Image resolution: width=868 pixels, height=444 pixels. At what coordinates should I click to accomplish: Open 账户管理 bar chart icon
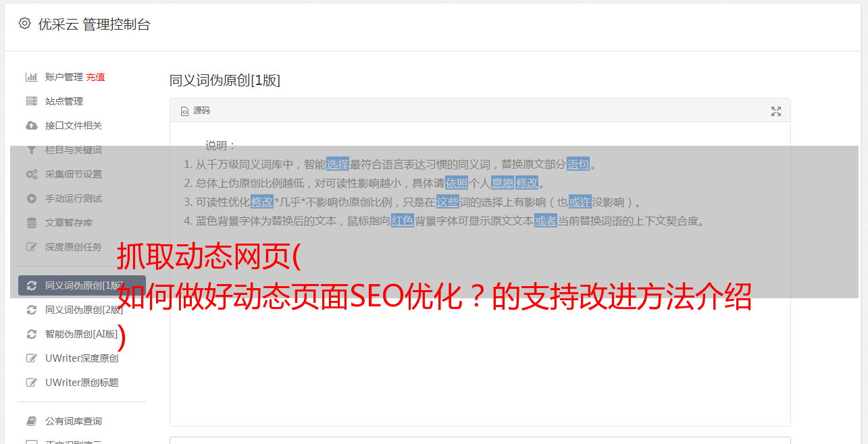click(x=31, y=77)
